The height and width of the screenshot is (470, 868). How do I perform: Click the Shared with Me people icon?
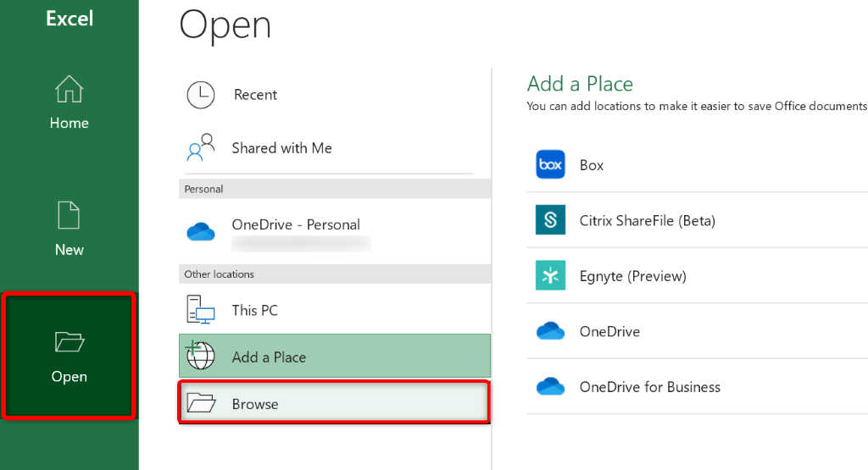(201, 148)
